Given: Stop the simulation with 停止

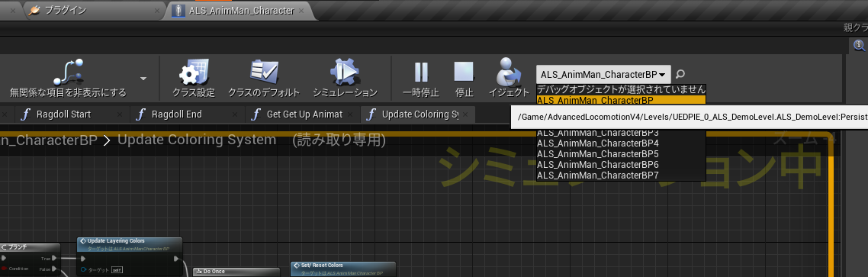Looking at the screenshot, I should click(x=464, y=78).
